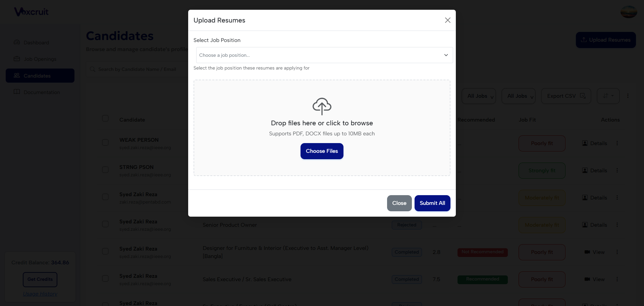Open row menu for zaki.reza@pentabd.com row
The height and width of the screenshot is (306, 644).
point(617,198)
